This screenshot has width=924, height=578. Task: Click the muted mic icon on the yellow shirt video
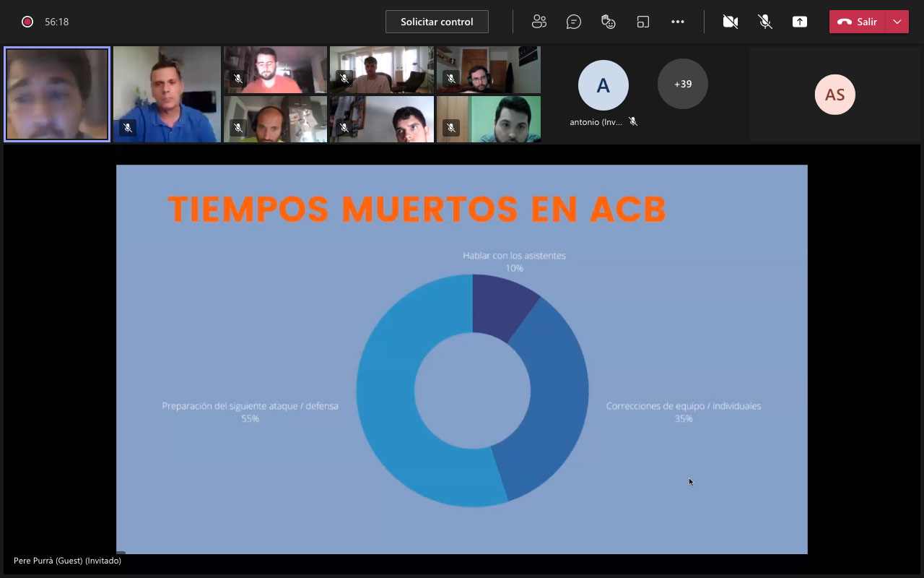coord(238,128)
